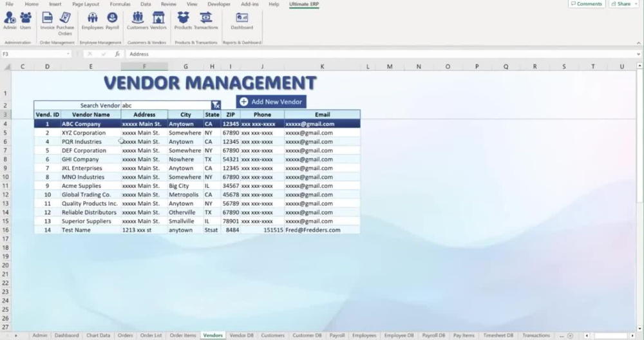Open the Name Box dropdown
Screen dimensions: 644x340
click(x=68, y=54)
